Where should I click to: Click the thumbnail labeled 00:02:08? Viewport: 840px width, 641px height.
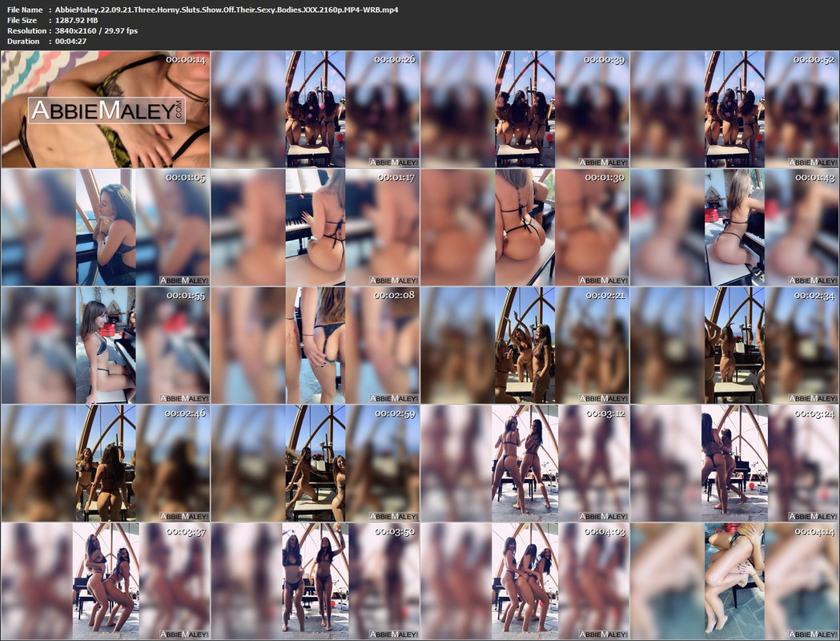coord(315,345)
